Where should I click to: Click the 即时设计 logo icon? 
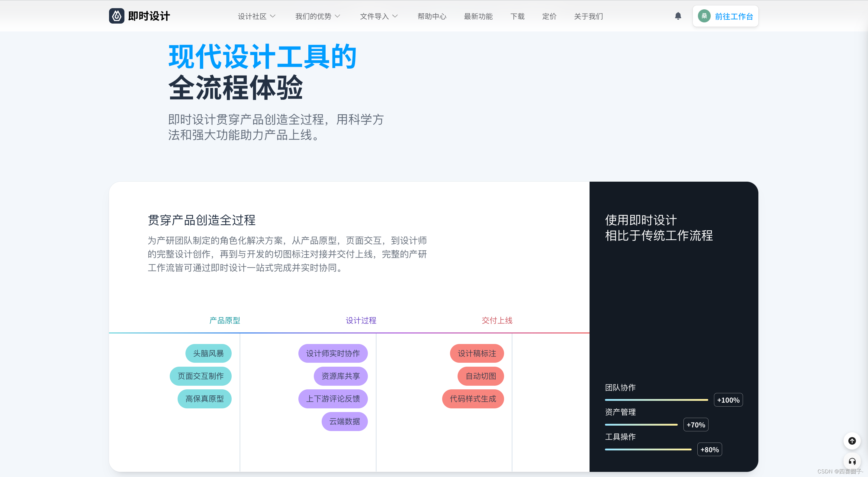[117, 16]
